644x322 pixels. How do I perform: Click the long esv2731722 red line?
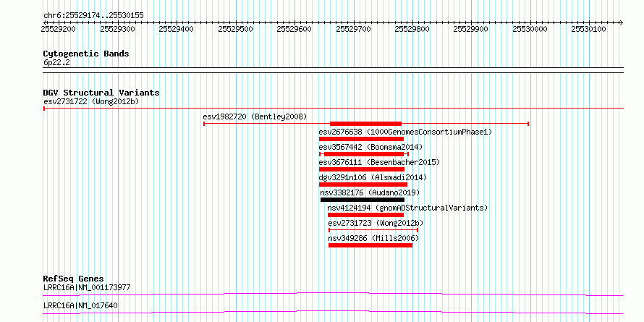(334, 109)
